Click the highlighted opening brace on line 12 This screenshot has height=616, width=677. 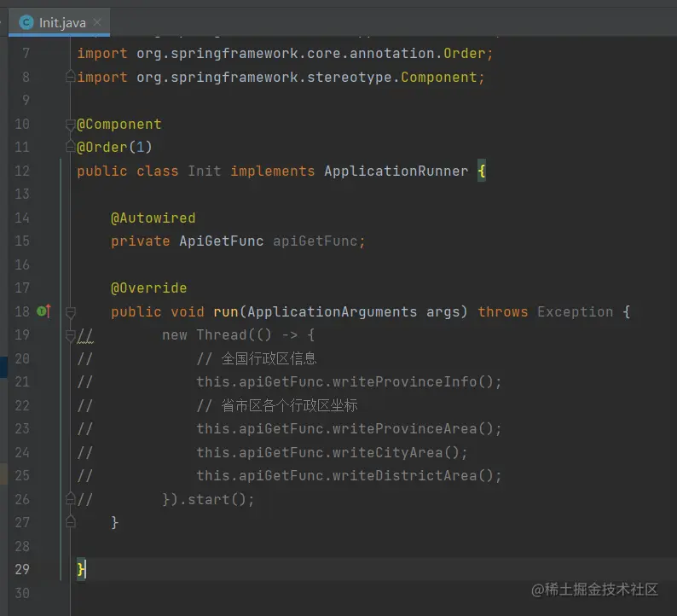tap(482, 171)
